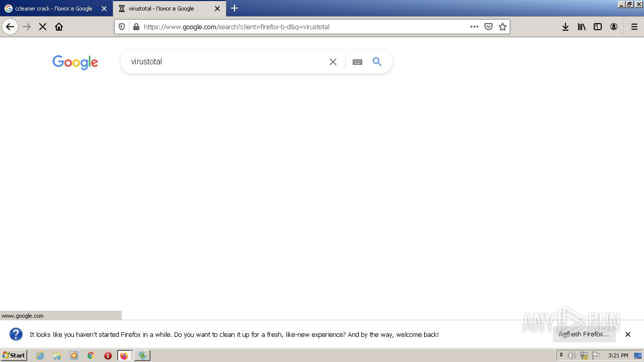This screenshot has height=362, width=644.
Task: Save page to Pocket
Action: 489,27
